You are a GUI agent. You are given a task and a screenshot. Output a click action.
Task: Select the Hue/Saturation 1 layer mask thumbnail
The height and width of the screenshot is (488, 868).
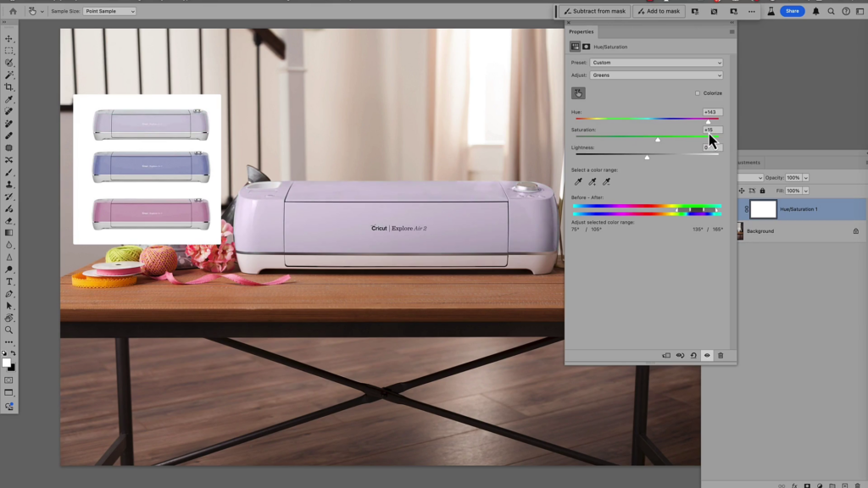click(x=763, y=209)
